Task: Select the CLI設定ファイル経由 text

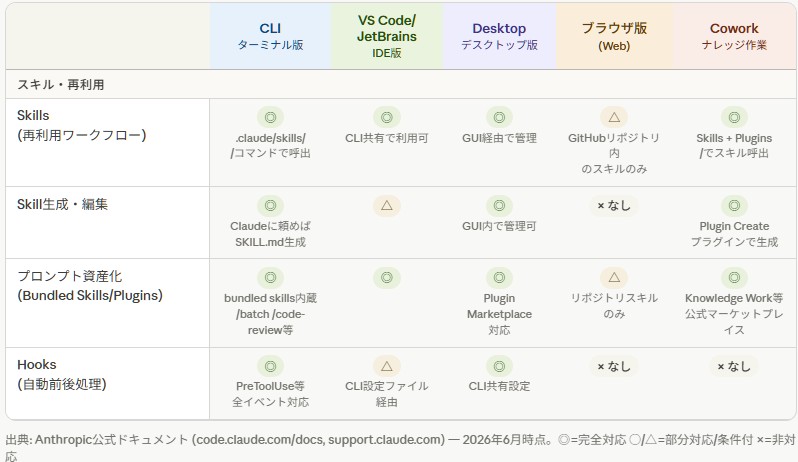Action: 387,394
